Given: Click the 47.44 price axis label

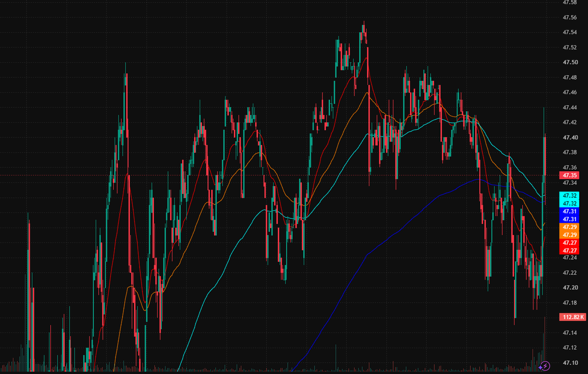Looking at the screenshot, I should (569, 108).
